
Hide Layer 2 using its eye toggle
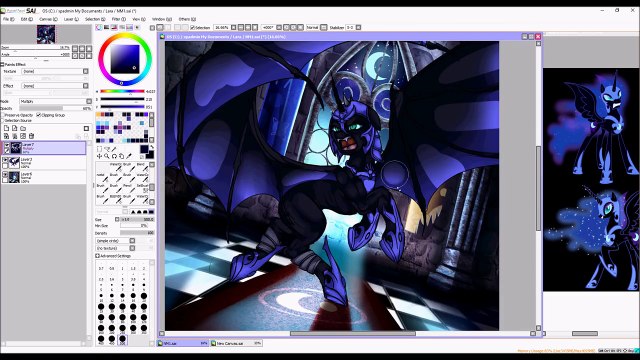pyautogui.click(x=5, y=160)
